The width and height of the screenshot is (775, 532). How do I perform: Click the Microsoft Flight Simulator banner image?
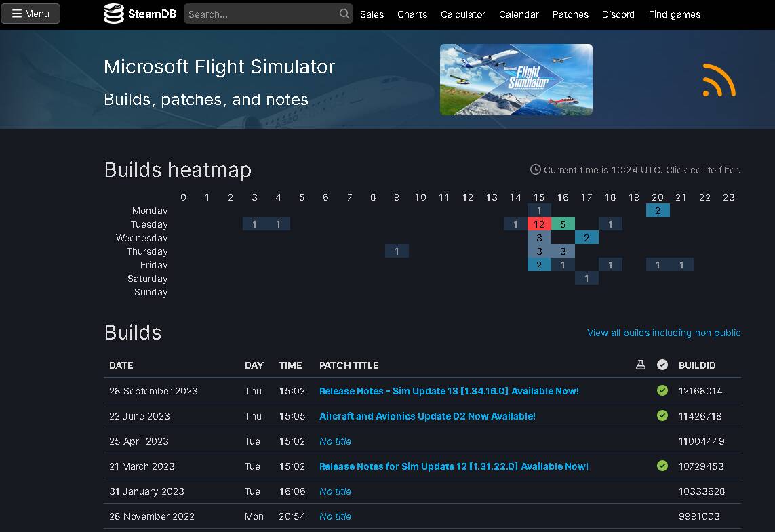pos(516,79)
